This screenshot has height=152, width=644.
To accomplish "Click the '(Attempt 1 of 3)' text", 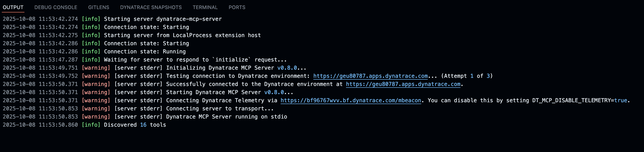I will (x=467, y=76).
